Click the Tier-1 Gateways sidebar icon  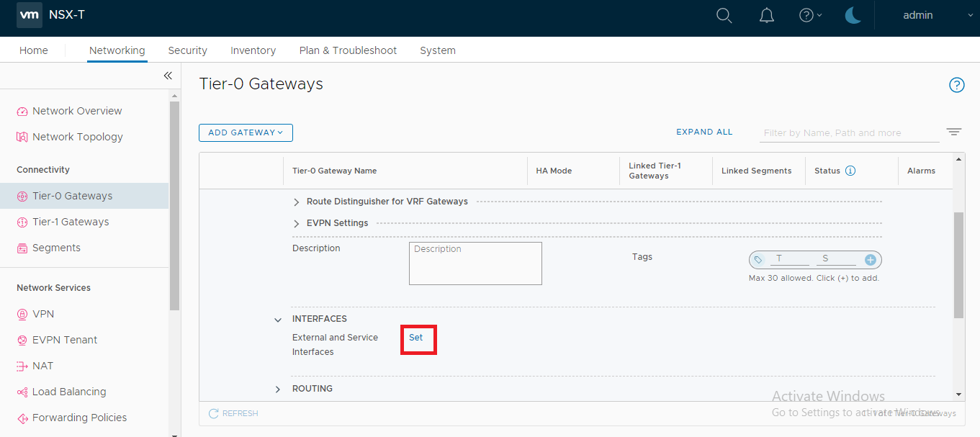22,222
